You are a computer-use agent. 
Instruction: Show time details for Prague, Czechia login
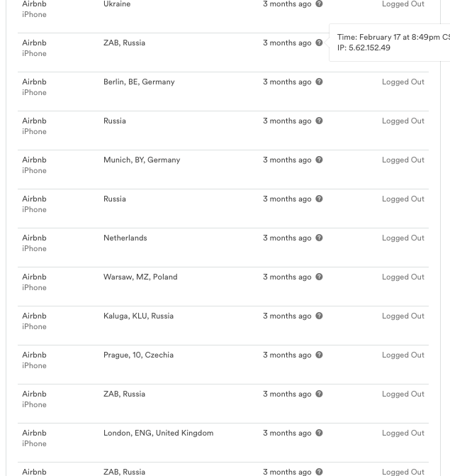tap(319, 355)
